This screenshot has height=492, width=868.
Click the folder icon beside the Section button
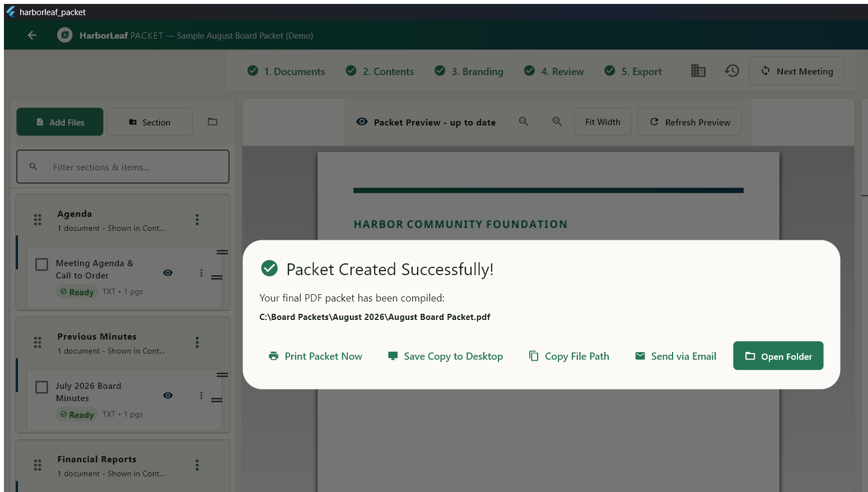coord(212,122)
